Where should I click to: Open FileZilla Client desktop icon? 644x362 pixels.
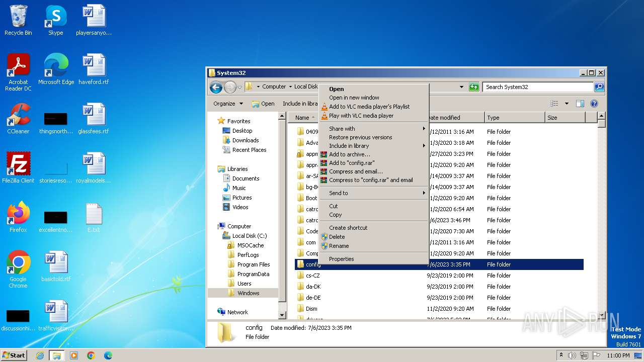[x=18, y=168]
